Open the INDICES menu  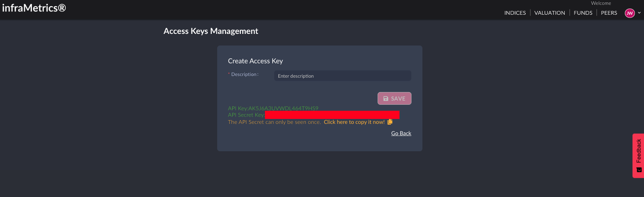(x=515, y=13)
